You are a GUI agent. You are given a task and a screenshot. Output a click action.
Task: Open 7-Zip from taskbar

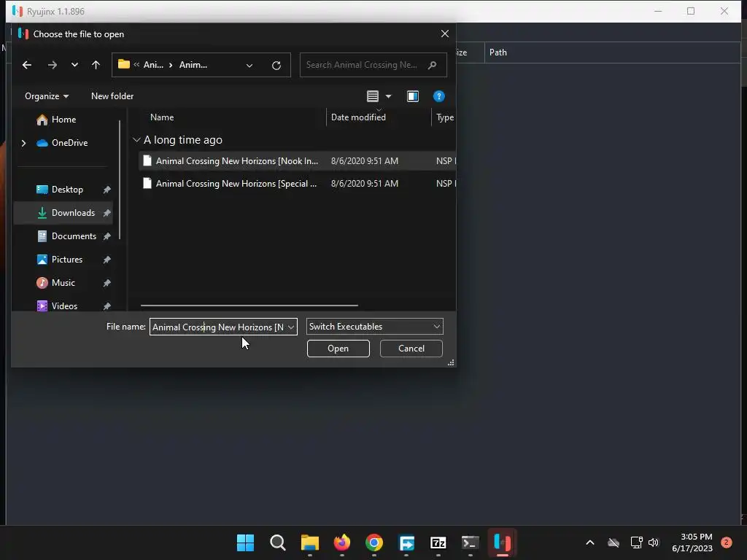click(x=438, y=542)
